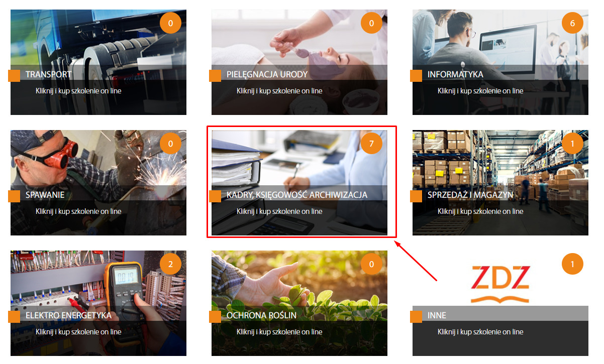Click 'Kliknij i kup szkolenie on line' under Spawanie
Screen dimensions: 604x364
point(78,211)
